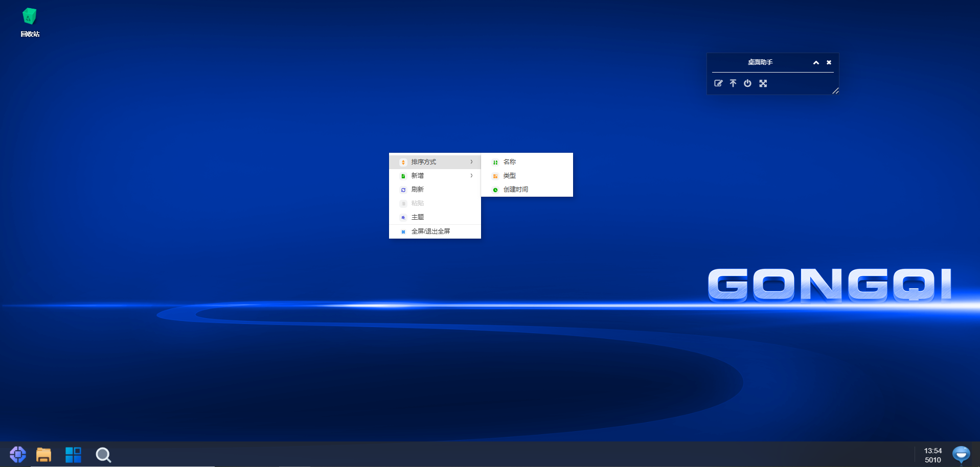Click the blue tiles icon on the taskbar
This screenshot has height=467, width=980.
click(x=73, y=454)
